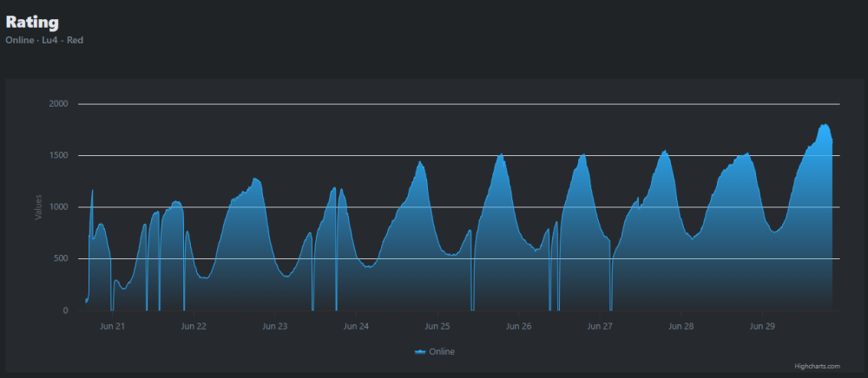The width and height of the screenshot is (868, 378).
Task: Select the Jun 22 date label
Action: point(194,327)
